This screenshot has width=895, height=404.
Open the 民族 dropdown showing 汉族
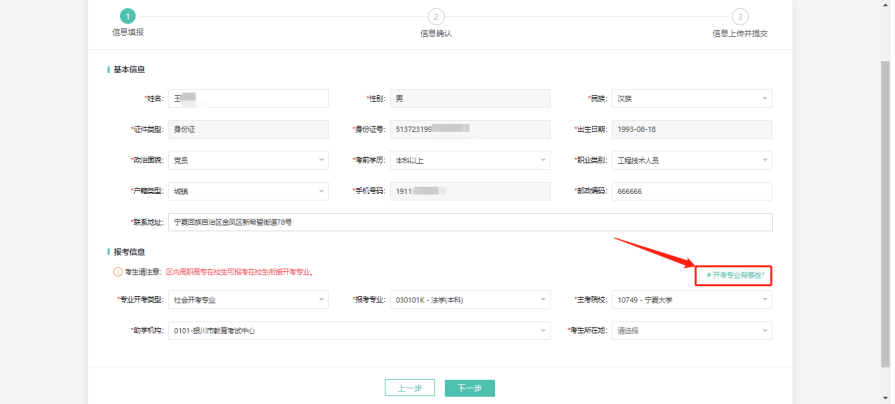tap(692, 99)
